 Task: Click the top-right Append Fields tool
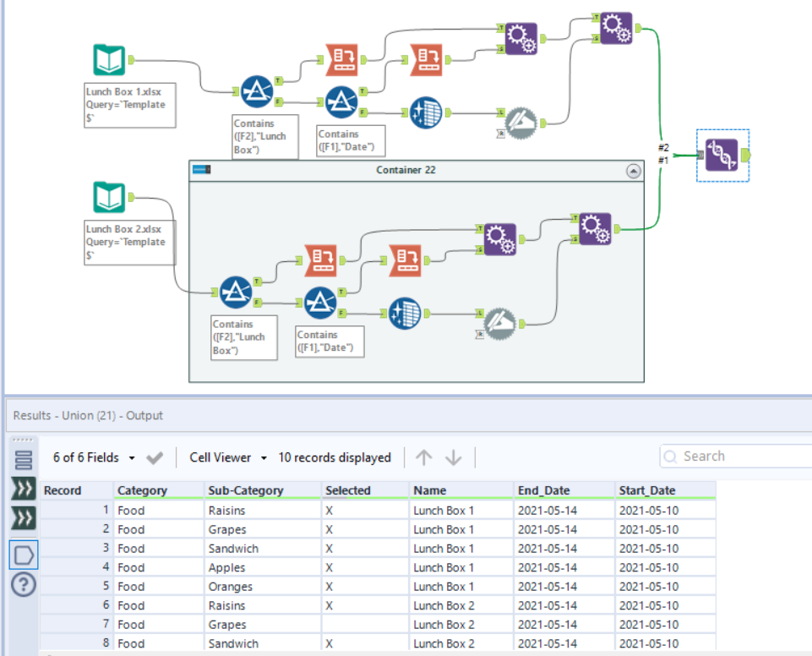(x=616, y=28)
